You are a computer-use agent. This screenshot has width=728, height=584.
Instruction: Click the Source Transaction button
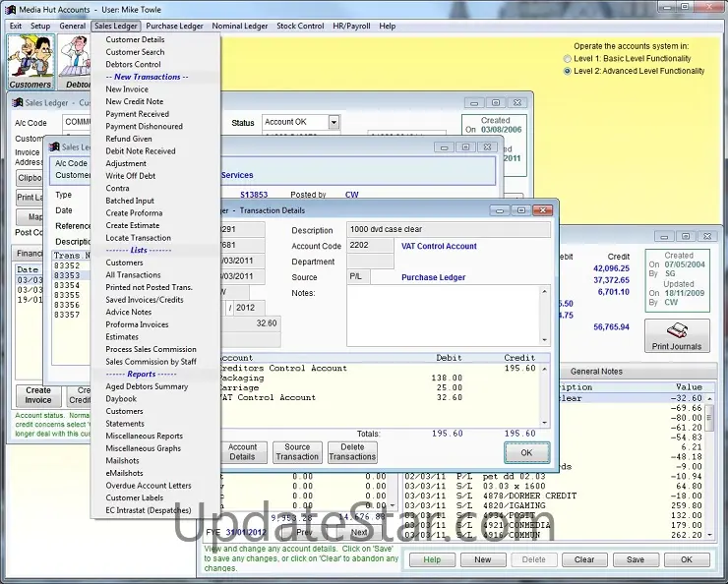click(297, 451)
